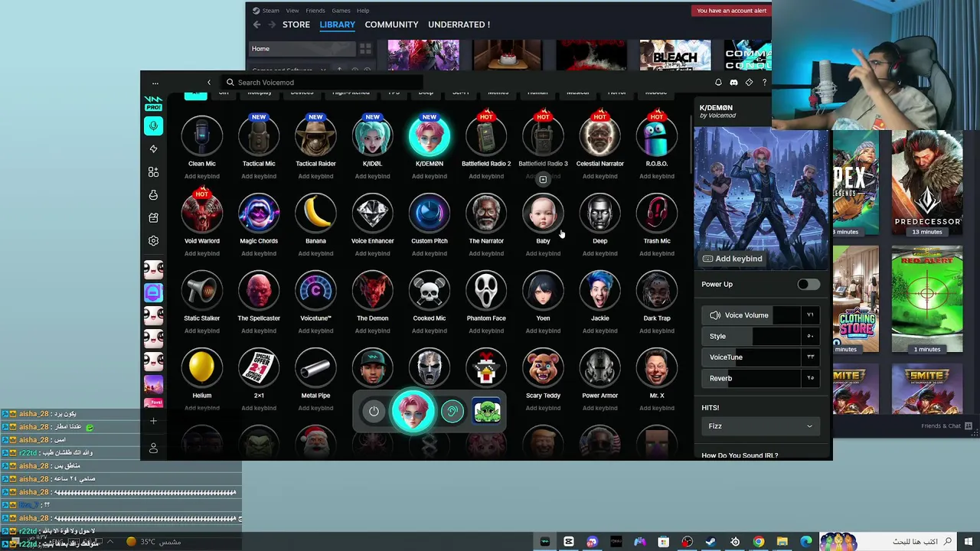Click Add keybind in K/DEMØN panel
The width and height of the screenshot is (980, 551).
point(733,259)
